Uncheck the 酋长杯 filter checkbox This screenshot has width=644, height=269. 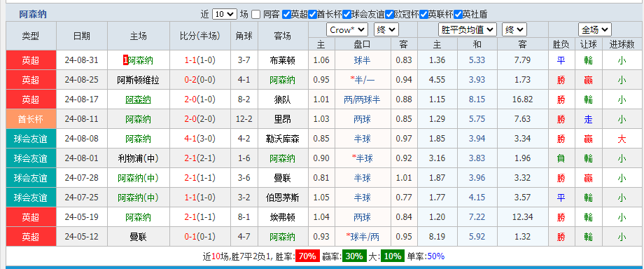[313, 15]
